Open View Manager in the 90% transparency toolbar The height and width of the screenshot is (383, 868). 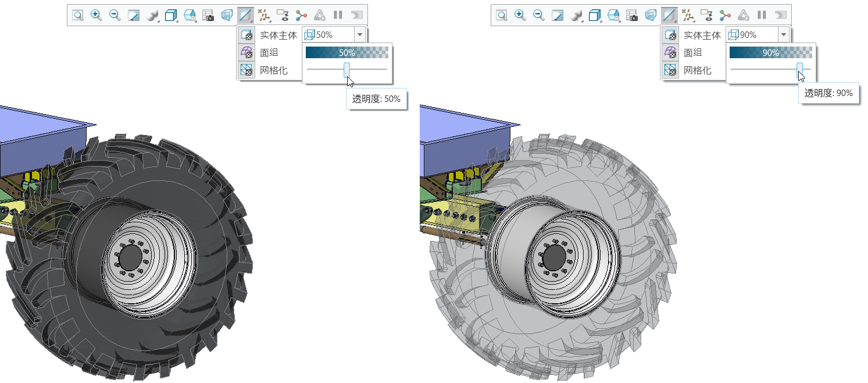click(613, 15)
